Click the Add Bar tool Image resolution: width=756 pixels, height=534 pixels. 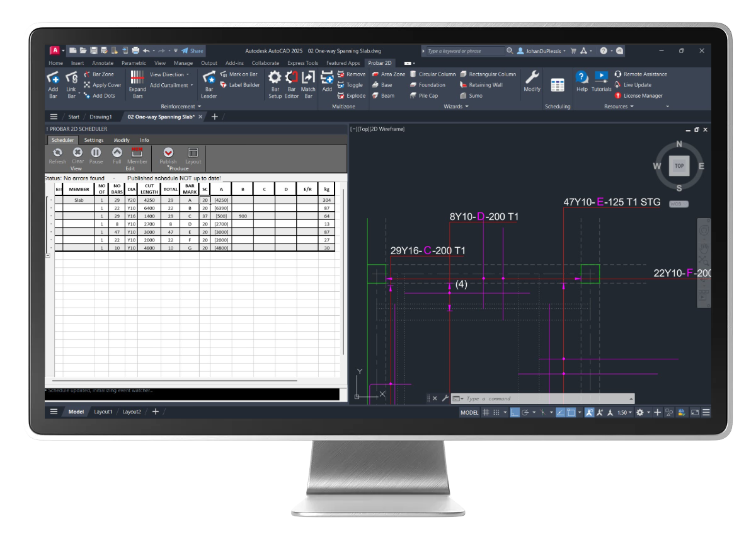click(x=53, y=84)
